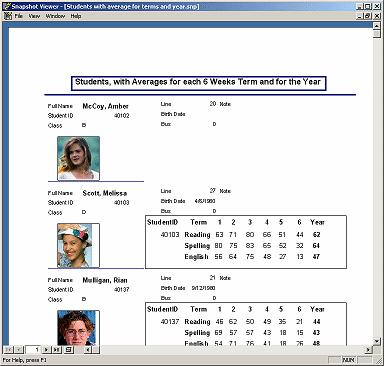Click the Year column header in 40103 table
This screenshot has height=366, width=384.
(x=317, y=222)
